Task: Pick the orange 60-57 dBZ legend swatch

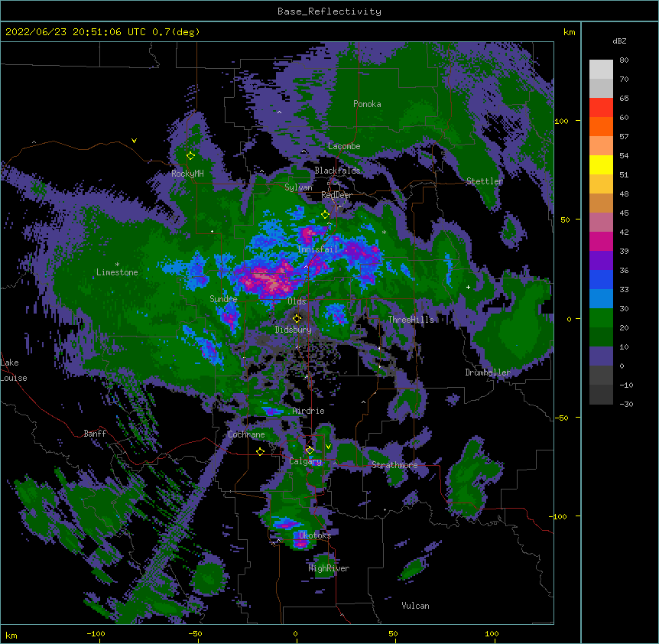Action: 601,126
